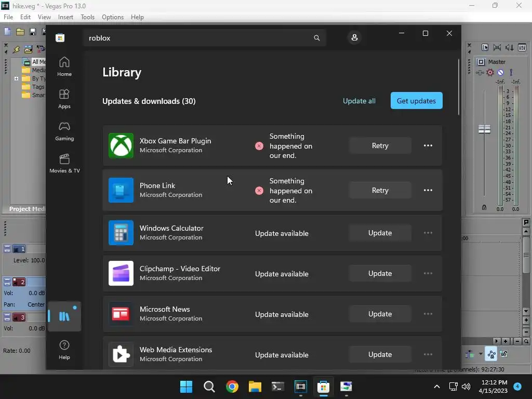Go to Apps section in Store sidebar
Image resolution: width=532 pixels, height=399 pixels.
[64, 99]
